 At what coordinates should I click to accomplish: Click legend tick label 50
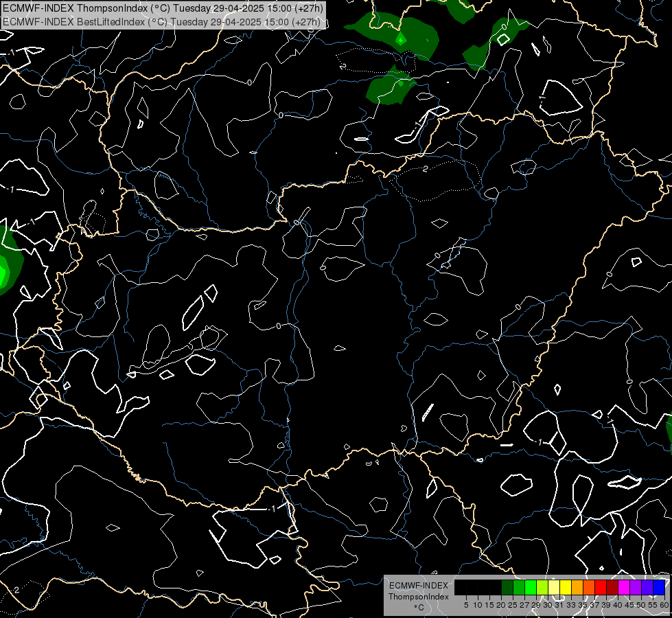click(642, 605)
